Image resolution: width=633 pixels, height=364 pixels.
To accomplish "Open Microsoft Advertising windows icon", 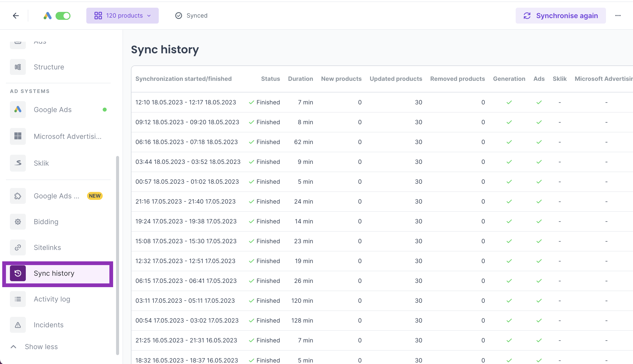I will pyautogui.click(x=18, y=136).
